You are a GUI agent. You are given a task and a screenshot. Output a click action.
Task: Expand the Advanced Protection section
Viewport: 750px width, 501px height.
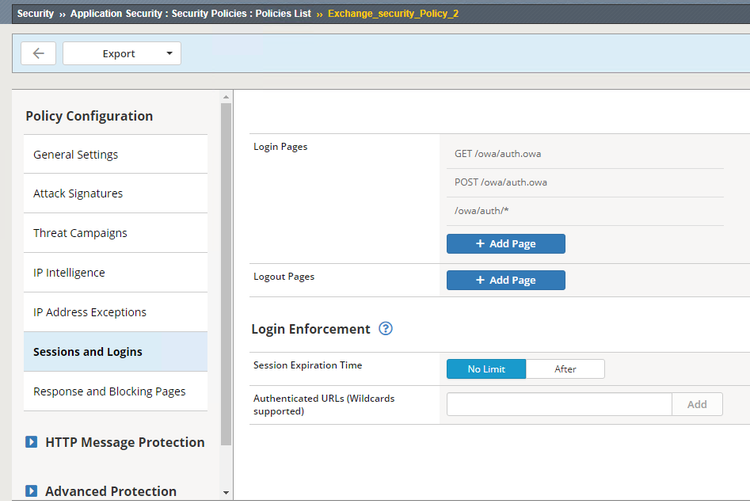point(31,491)
